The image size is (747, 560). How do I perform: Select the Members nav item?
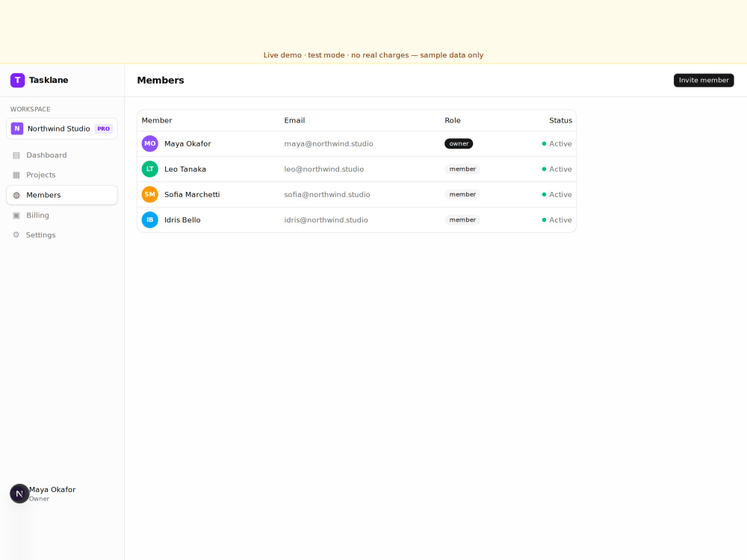pos(62,195)
